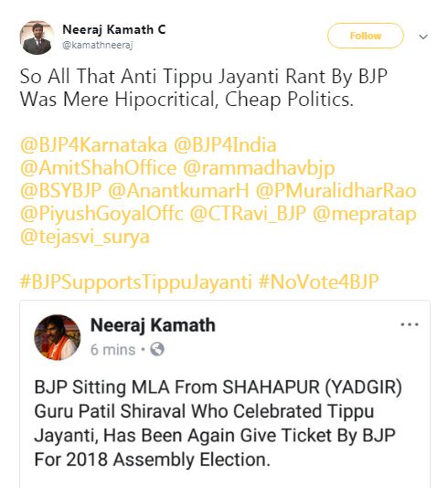Open the tweet options chevron dropdown

click(423, 37)
